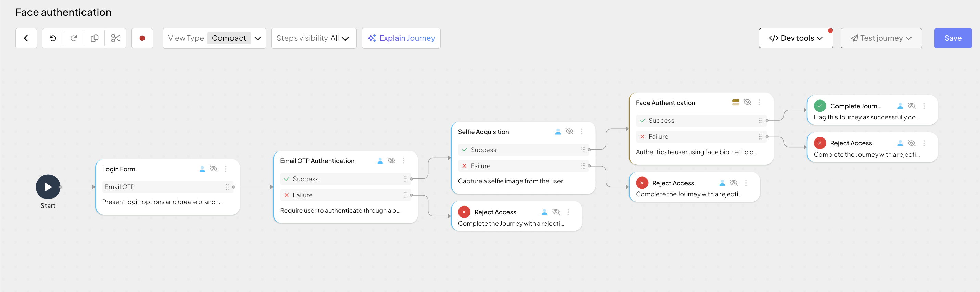Toggle visibility of Reject Access after Email OTP failure
The height and width of the screenshot is (292, 980).
556,212
